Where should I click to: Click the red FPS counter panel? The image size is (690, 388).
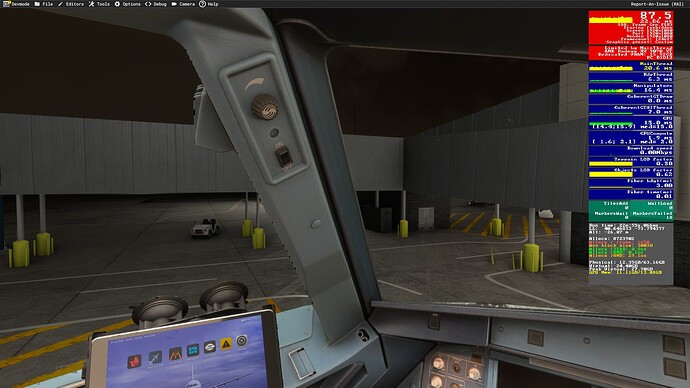(631, 27)
